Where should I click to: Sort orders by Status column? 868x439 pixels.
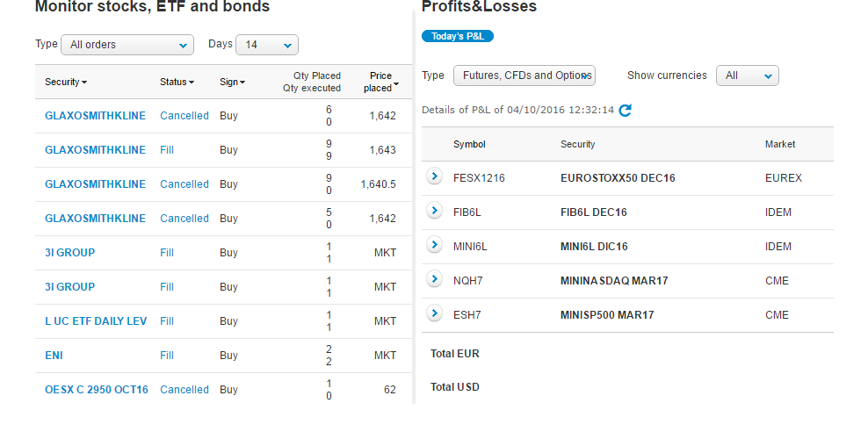coord(177,82)
